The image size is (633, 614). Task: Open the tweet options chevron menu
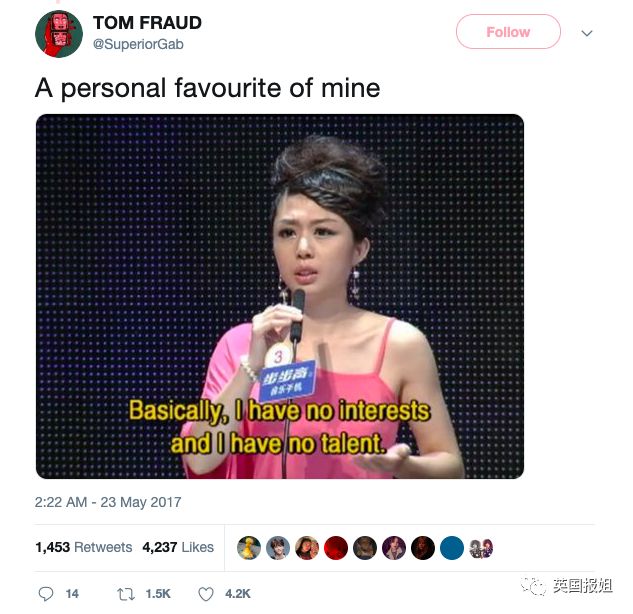click(587, 33)
